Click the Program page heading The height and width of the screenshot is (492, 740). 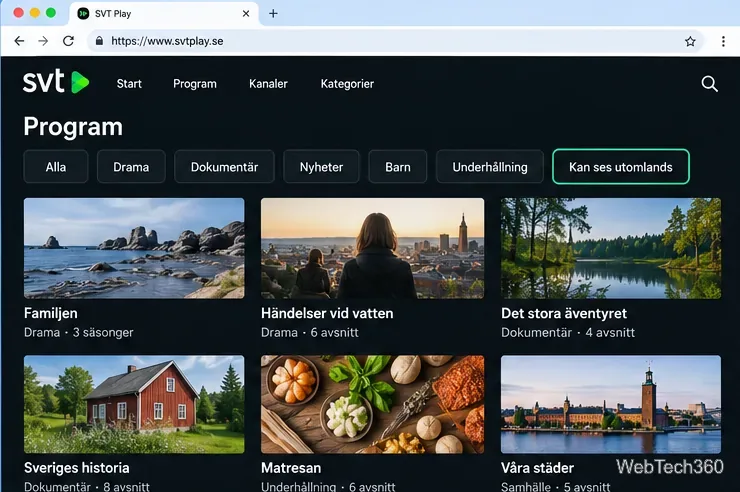point(73,126)
